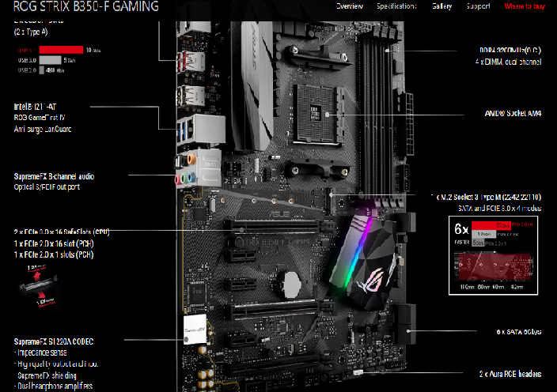Screen dimensions: 557x392
Task: Click the 6 x SATA 6Gb/s label
Action: [x=519, y=332]
